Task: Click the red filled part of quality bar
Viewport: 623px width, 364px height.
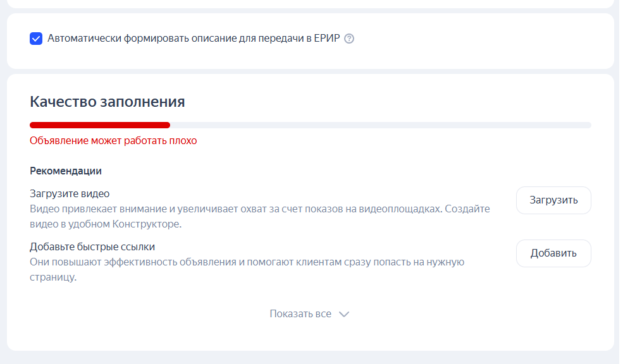Action: coord(99,125)
